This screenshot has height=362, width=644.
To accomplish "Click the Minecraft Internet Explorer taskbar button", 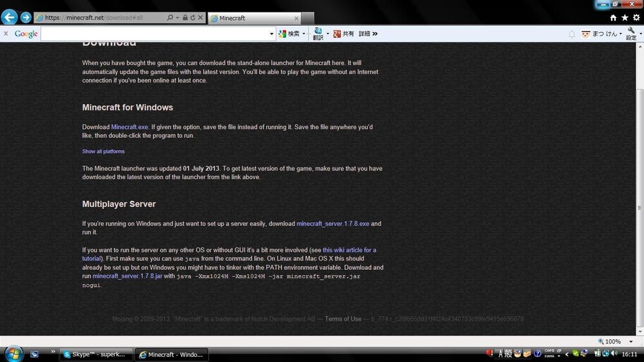I will click(x=171, y=354).
